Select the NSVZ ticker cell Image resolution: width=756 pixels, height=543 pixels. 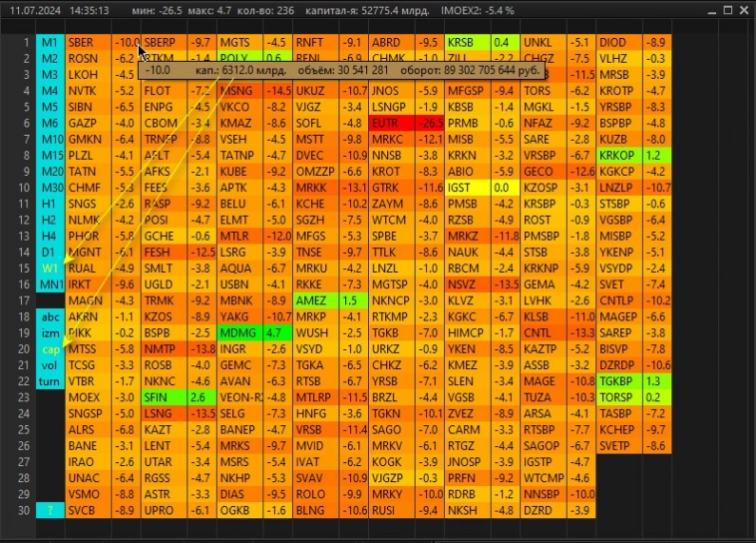coord(468,284)
